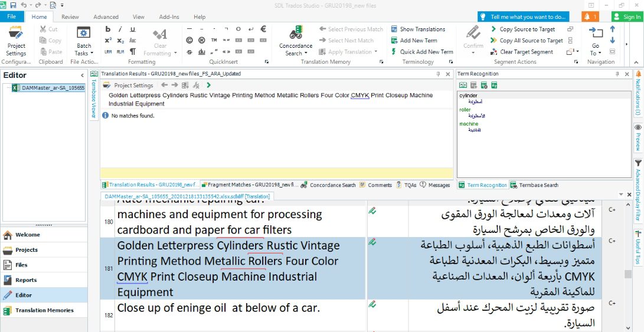The image size is (644, 332).
Task: Open the Concordance Search dropdown
Action: pyautogui.click(x=296, y=41)
